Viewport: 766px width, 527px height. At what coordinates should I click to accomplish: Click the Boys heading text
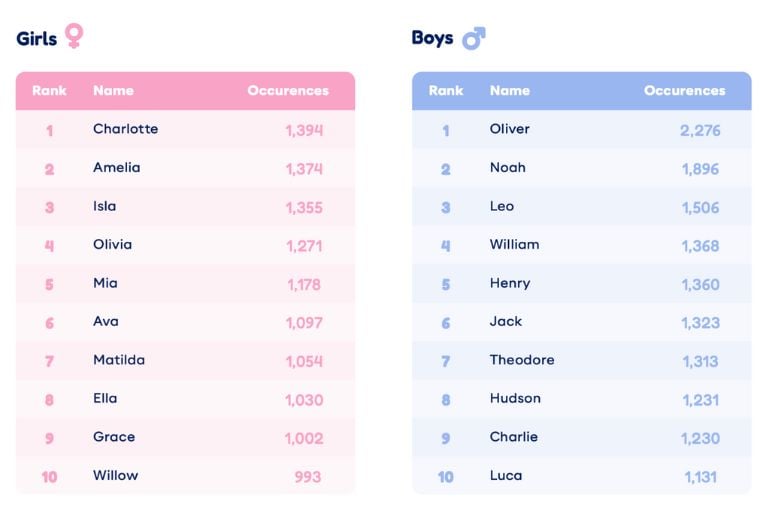click(432, 38)
